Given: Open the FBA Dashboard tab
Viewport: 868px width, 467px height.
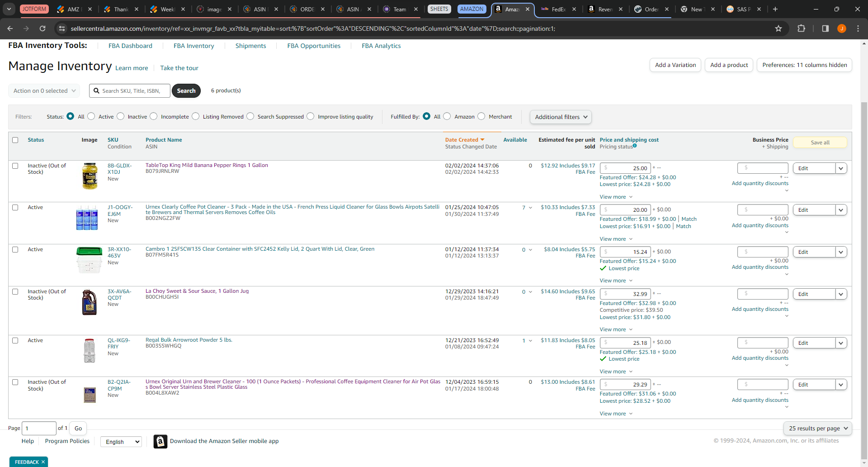Looking at the screenshot, I should [x=130, y=46].
